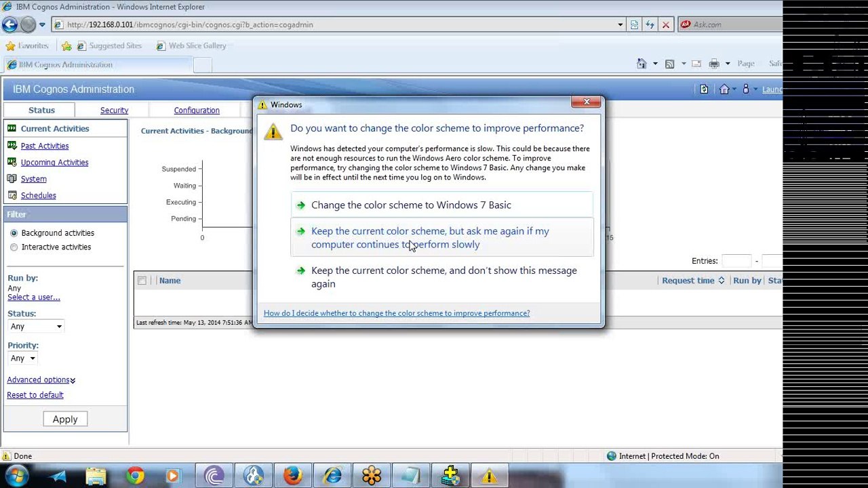
Task: Refresh the page using the refresh icon
Action: [650, 24]
